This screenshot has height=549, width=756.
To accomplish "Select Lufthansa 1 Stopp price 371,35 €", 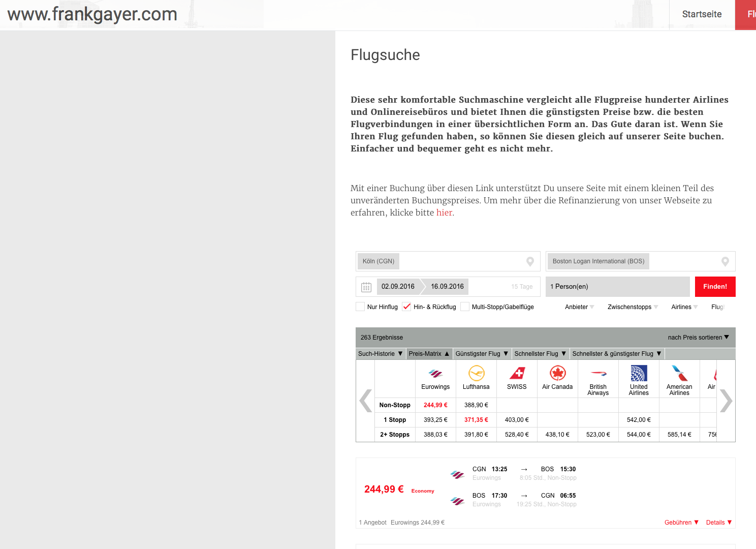I will click(x=476, y=420).
